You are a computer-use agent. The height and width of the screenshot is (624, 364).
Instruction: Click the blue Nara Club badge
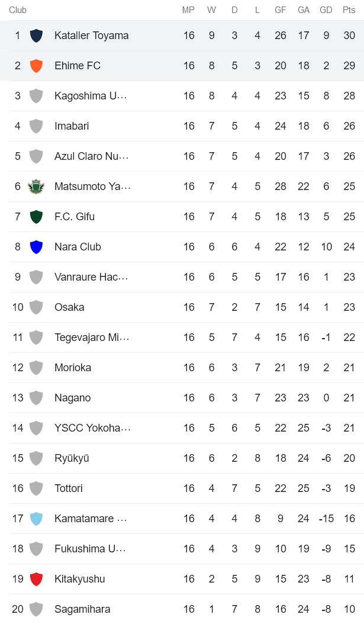pos(36,246)
